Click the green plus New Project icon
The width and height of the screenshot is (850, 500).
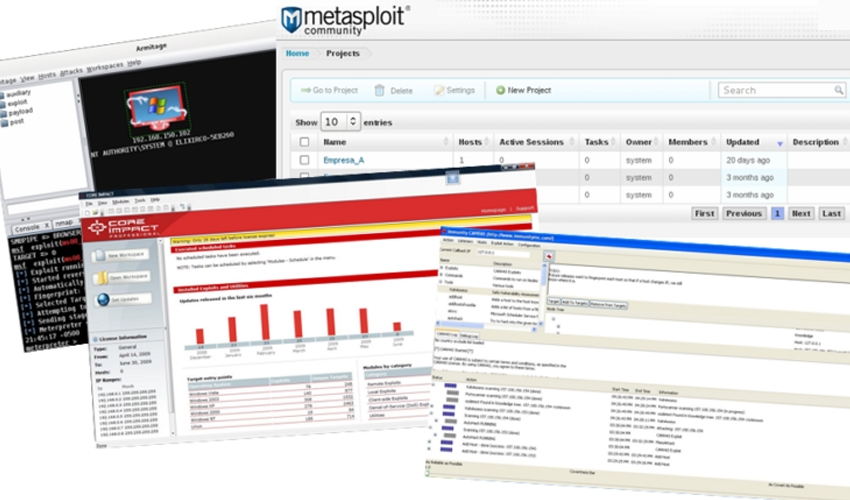tap(500, 90)
